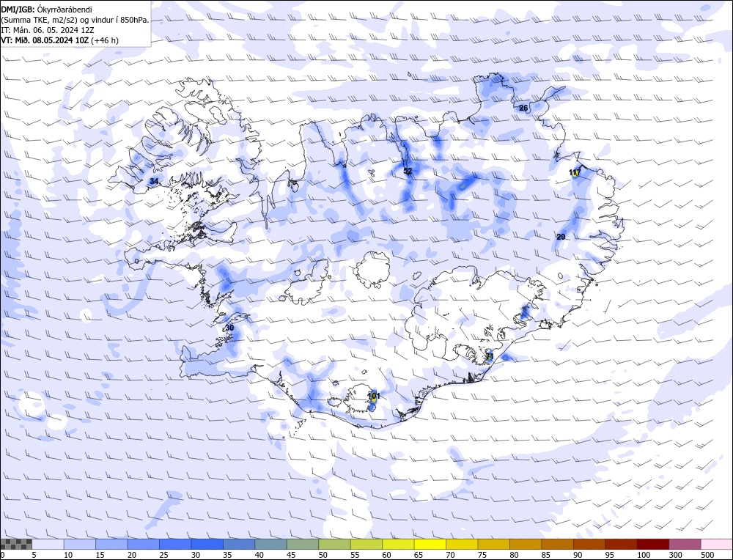Click the legend swatch between 85 and 90
733x560 pixels.
pos(557,544)
